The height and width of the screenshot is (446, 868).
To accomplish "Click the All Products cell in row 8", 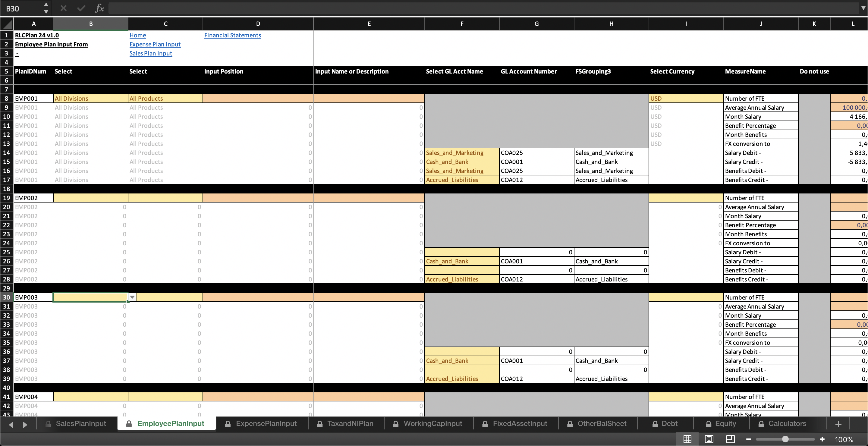I will (x=165, y=98).
